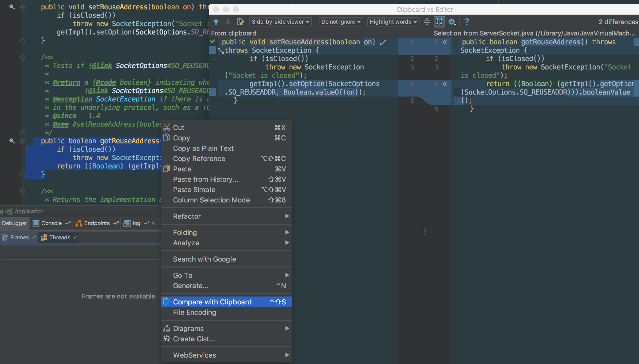Open the diff help question mark

click(467, 22)
